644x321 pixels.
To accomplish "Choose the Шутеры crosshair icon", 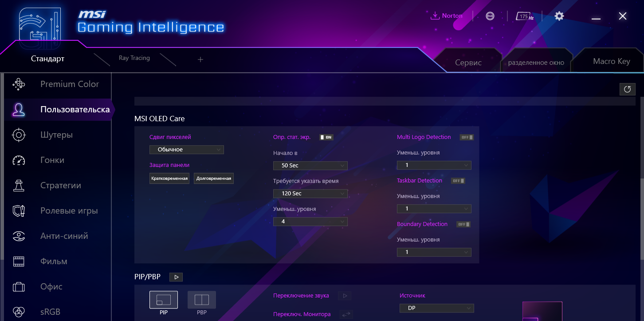I will 19,135.
